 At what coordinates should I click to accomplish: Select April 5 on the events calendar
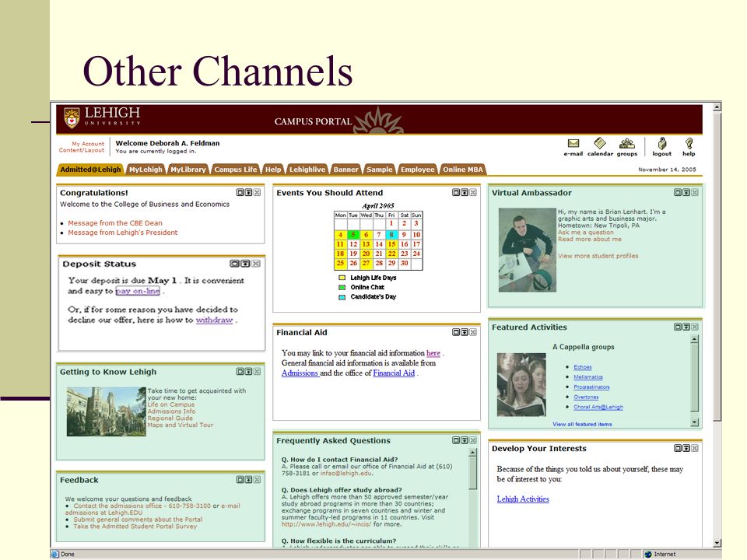click(x=353, y=235)
